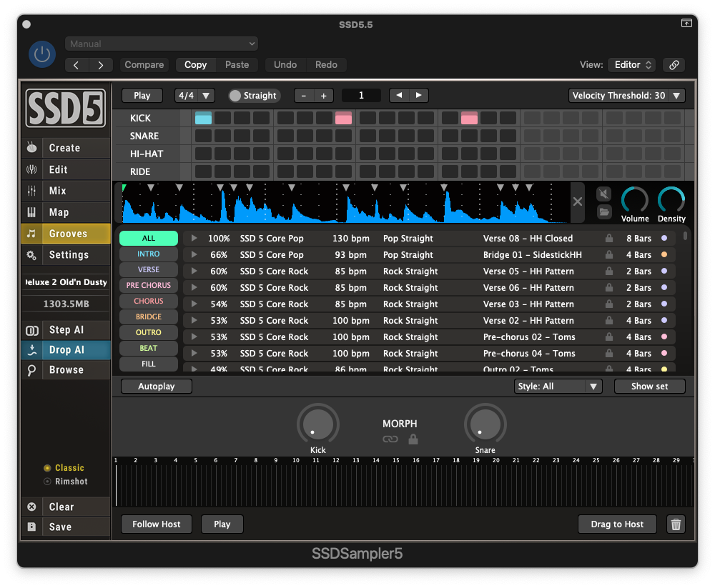Click the MORPH link chain icon

pos(390,439)
